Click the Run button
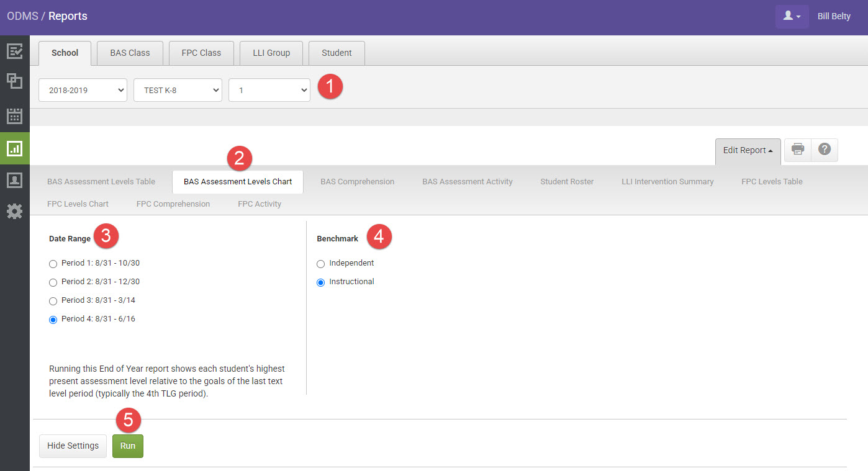 [127, 446]
